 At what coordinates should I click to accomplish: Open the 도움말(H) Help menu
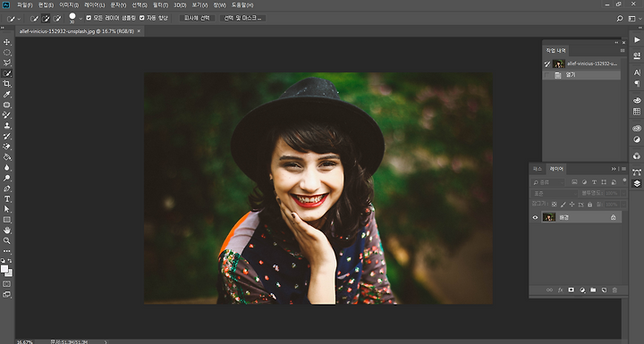point(242,5)
